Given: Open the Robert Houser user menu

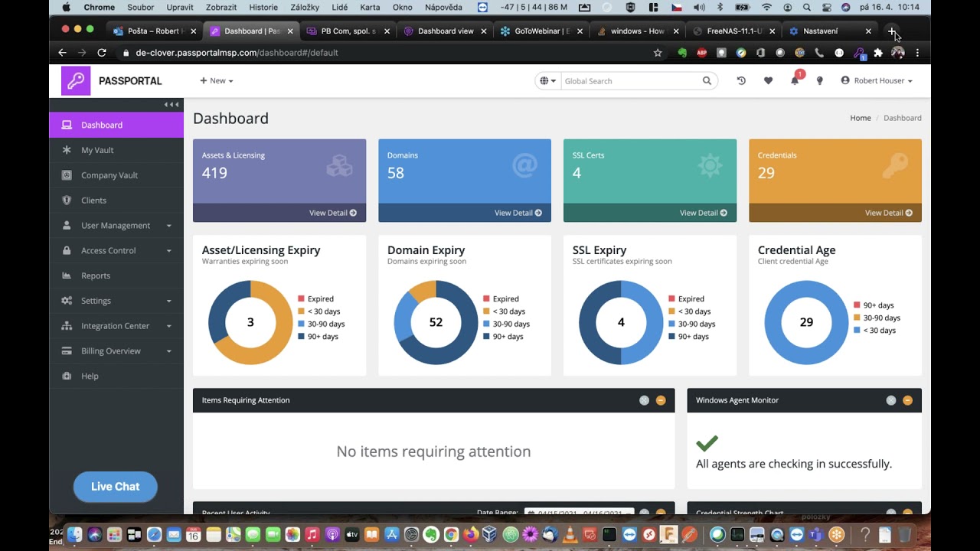Looking at the screenshot, I should coord(877,81).
